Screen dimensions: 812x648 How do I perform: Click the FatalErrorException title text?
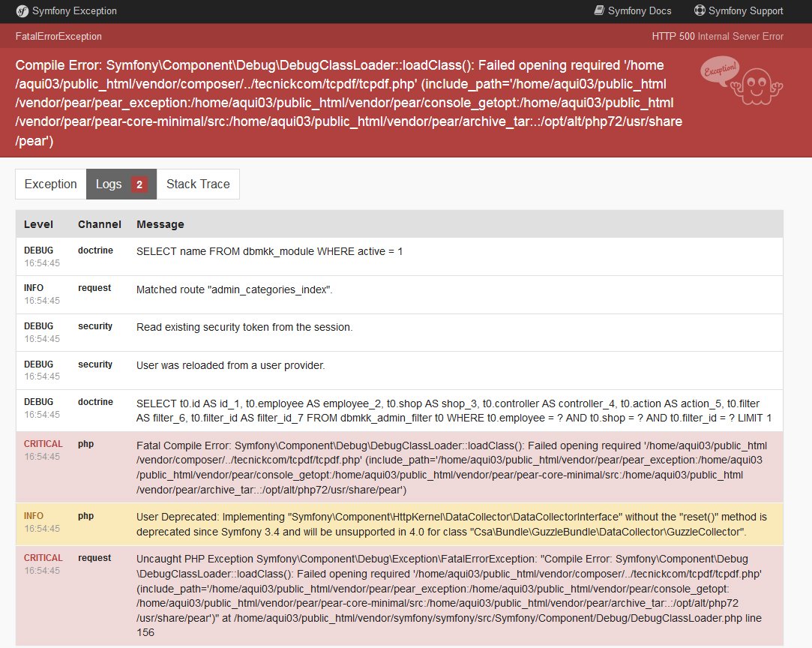[58, 36]
